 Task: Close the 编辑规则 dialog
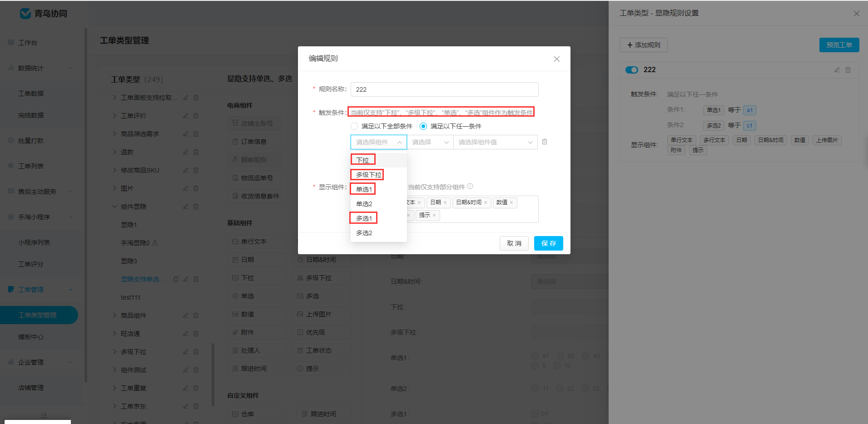pos(557,59)
